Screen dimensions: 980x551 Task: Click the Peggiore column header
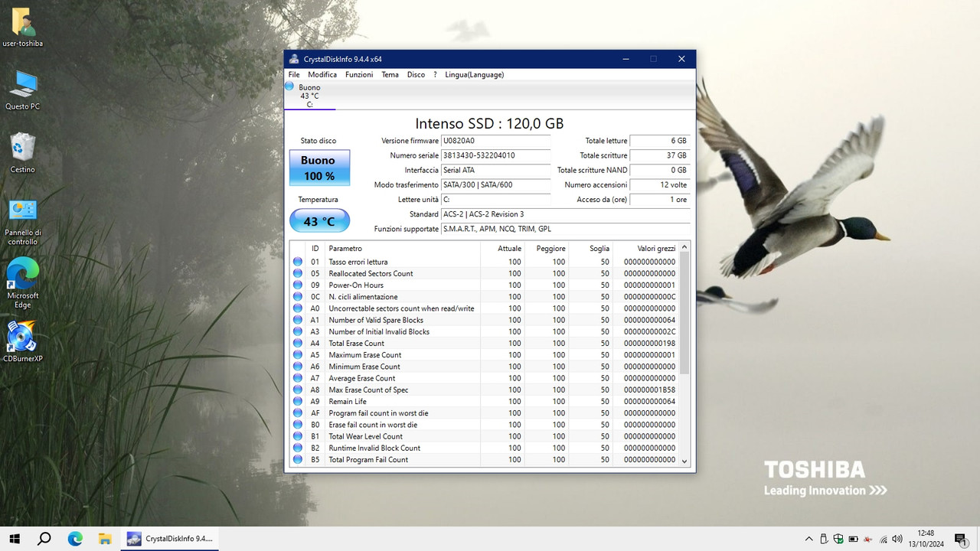(x=547, y=249)
